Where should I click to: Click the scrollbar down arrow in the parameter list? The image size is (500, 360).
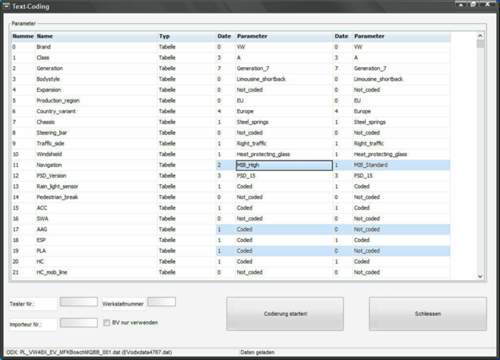click(x=480, y=276)
